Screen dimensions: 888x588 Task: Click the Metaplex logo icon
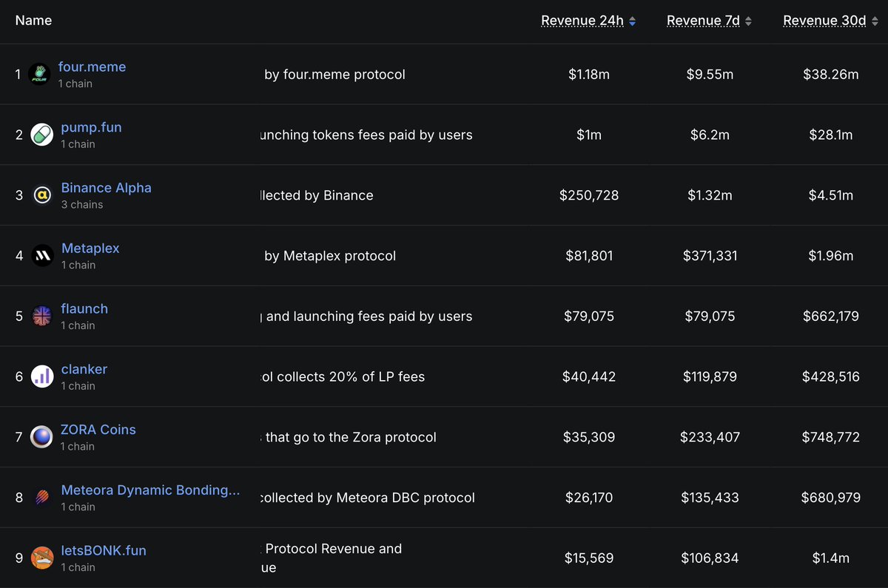(42, 256)
